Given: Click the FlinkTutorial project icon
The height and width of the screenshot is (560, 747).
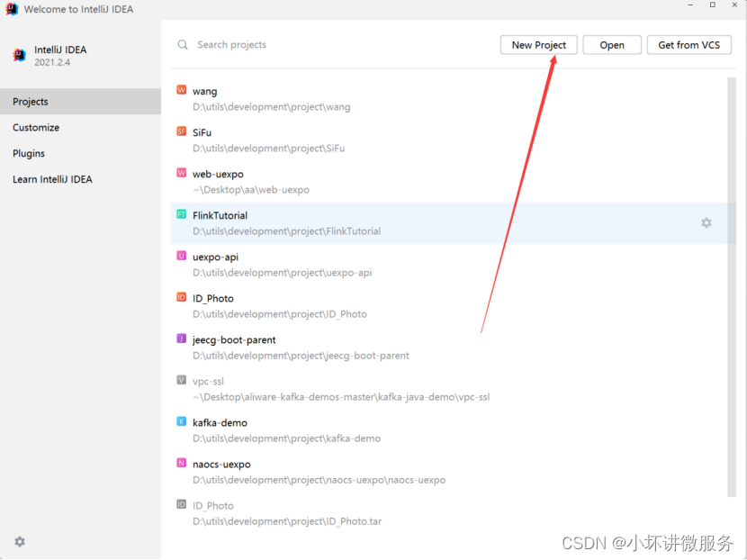Looking at the screenshot, I should tap(182, 214).
